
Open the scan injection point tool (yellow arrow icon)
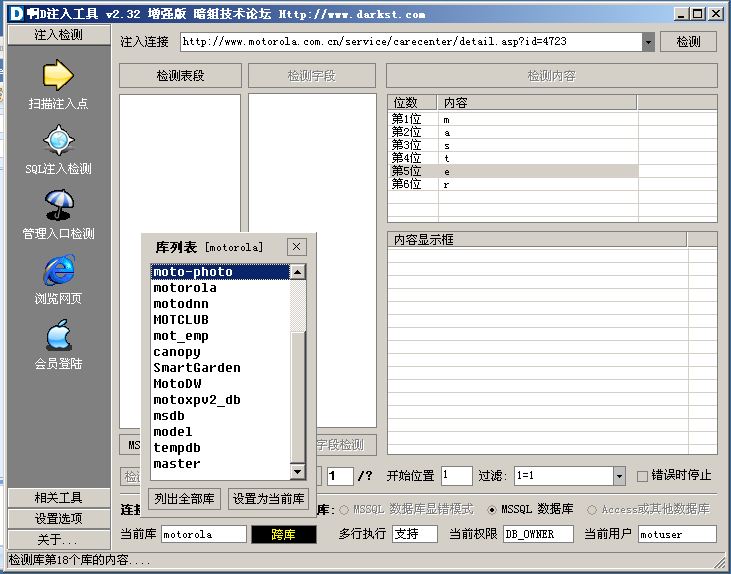tap(58, 75)
